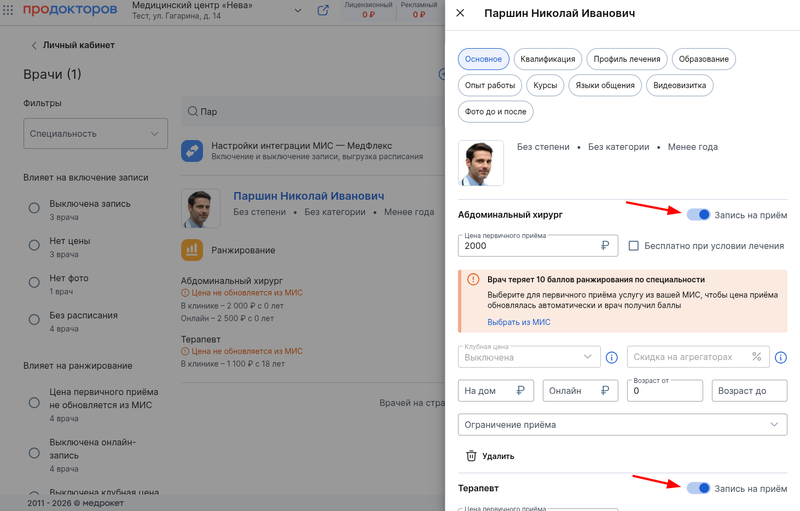800x511 pixels.
Task: Click the Скидка на агрегаторах field
Action: (x=698, y=357)
